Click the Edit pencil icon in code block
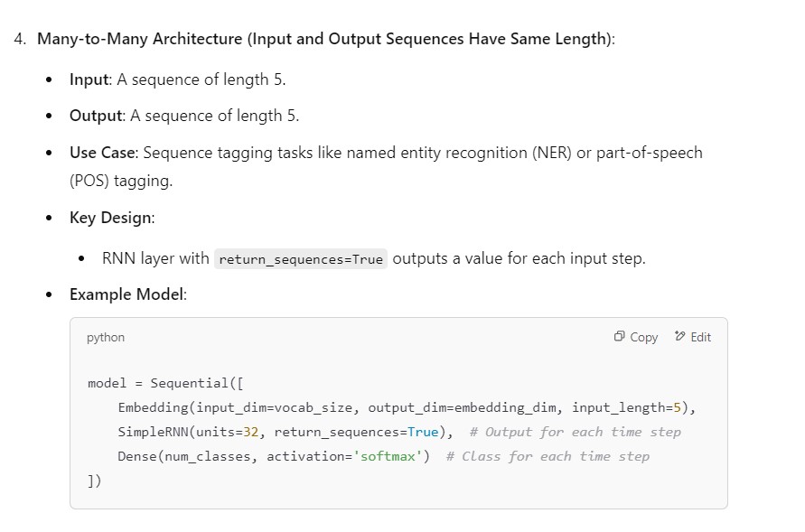Viewport: 805px width, 532px height. point(679,337)
